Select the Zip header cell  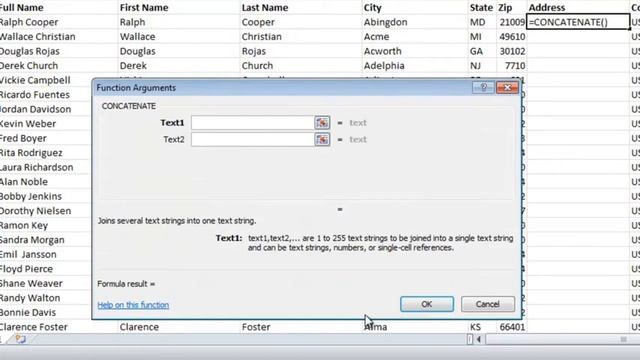tap(511, 7)
